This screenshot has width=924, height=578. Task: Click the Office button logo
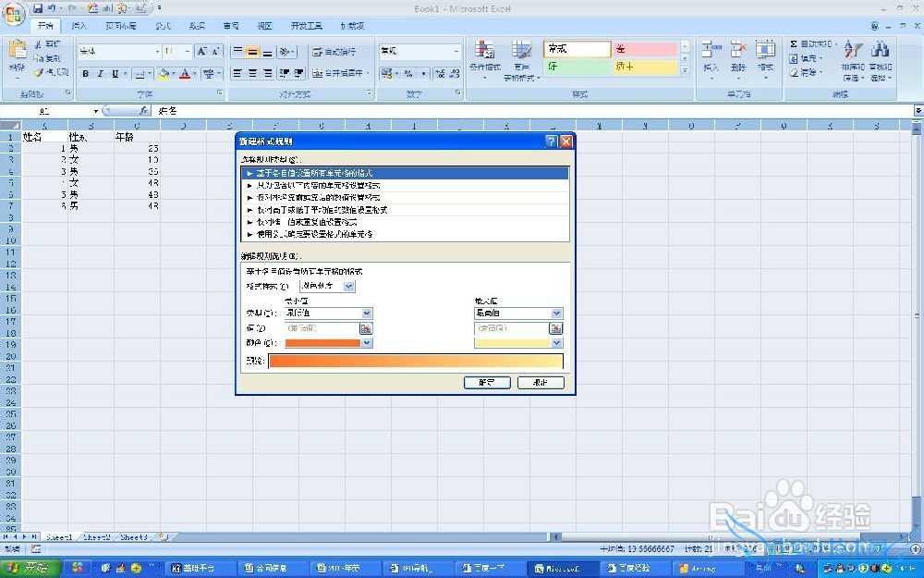pyautogui.click(x=14, y=14)
